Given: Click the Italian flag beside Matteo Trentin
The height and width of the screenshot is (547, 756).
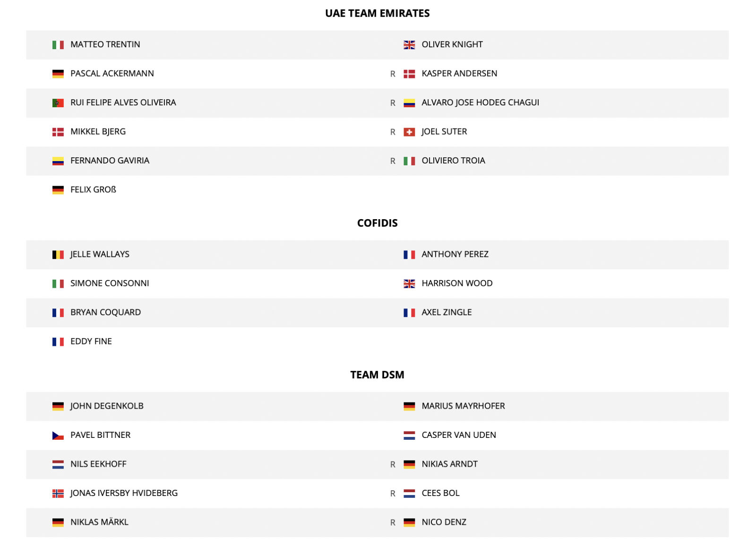Looking at the screenshot, I should click(x=58, y=45).
